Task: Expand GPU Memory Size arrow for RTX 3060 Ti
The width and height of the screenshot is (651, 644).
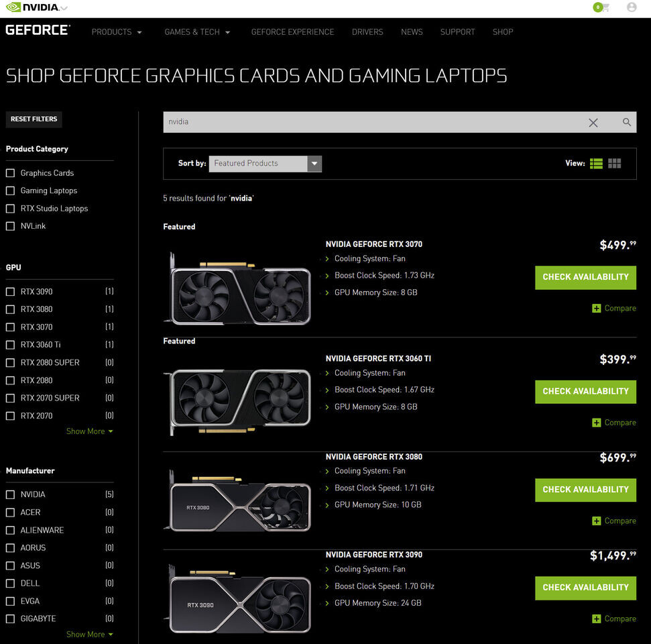Action: pyautogui.click(x=327, y=407)
